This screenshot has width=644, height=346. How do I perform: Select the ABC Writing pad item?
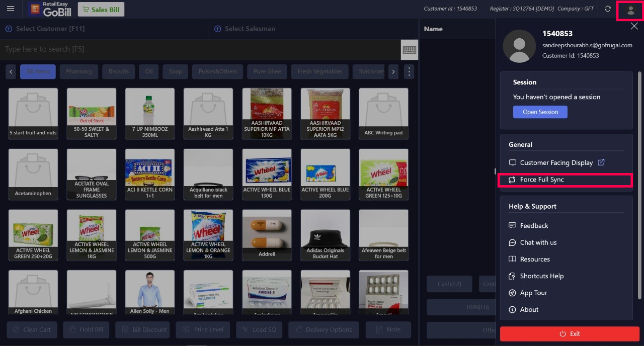coord(383,114)
